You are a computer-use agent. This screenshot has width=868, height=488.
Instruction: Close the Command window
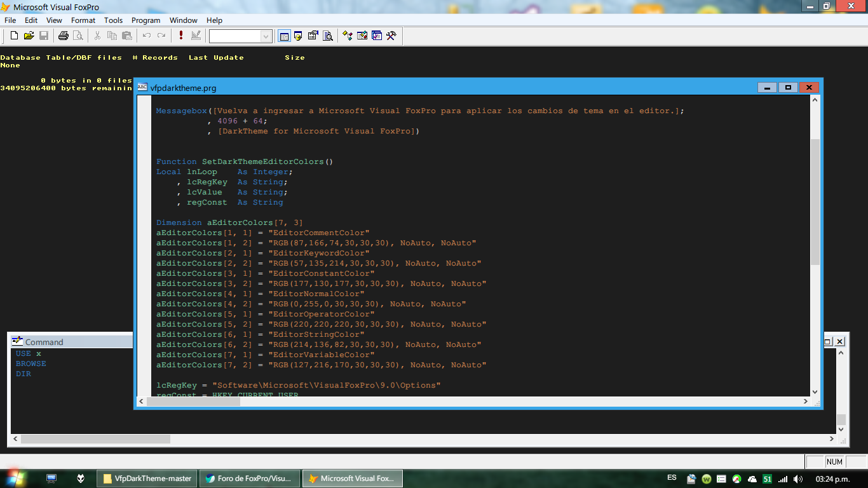pos(839,341)
